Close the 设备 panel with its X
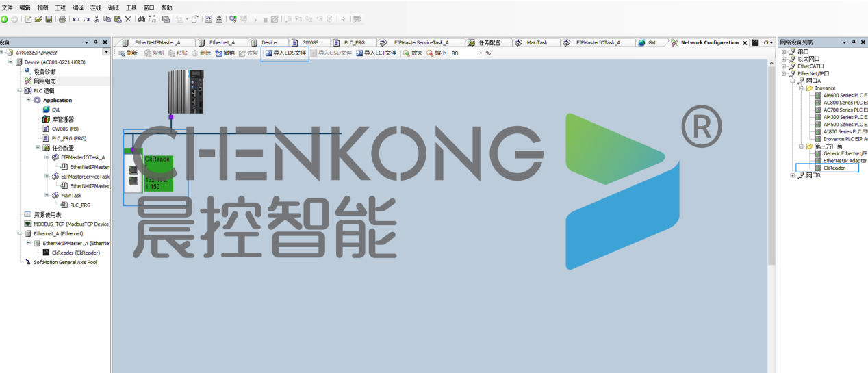The image size is (868, 373). (x=105, y=42)
